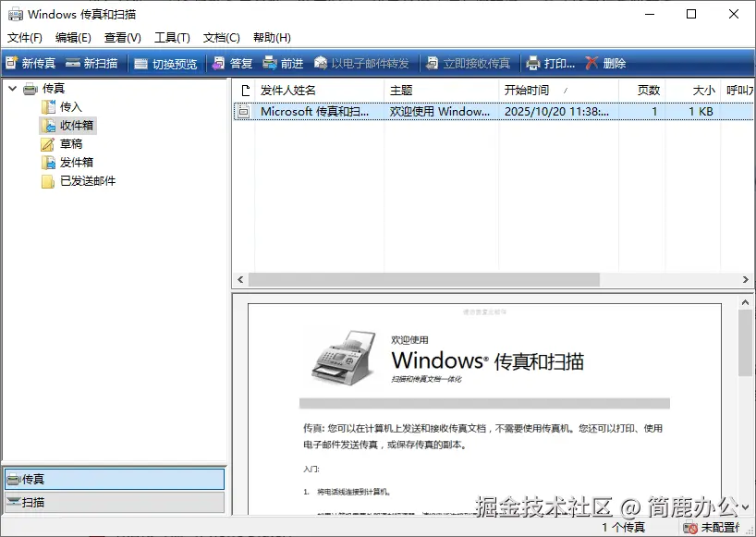Switch to the 传真 view button at the bottom

(x=115, y=479)
